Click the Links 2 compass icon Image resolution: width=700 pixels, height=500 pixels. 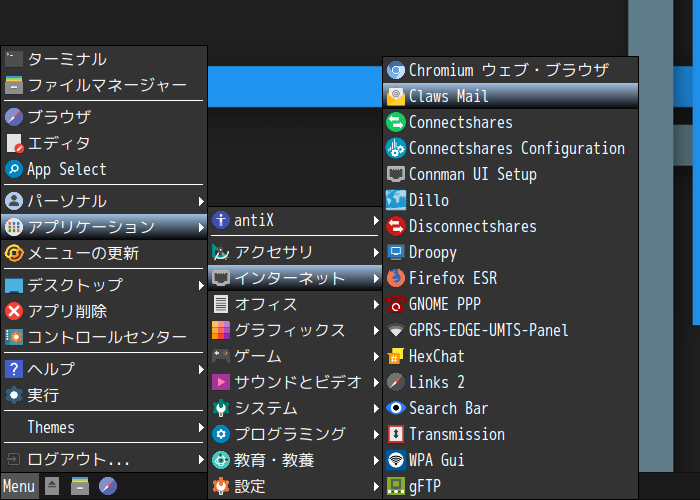click(x=396, y=382)
